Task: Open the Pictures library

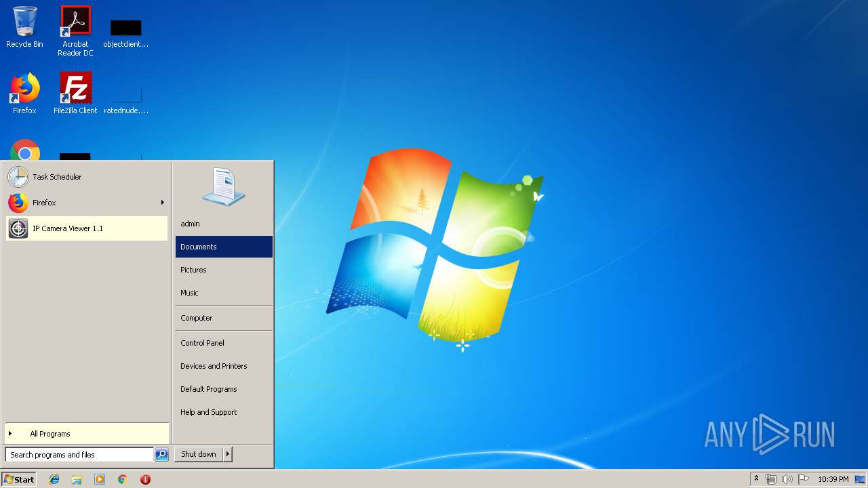Action: pos(224,270)
